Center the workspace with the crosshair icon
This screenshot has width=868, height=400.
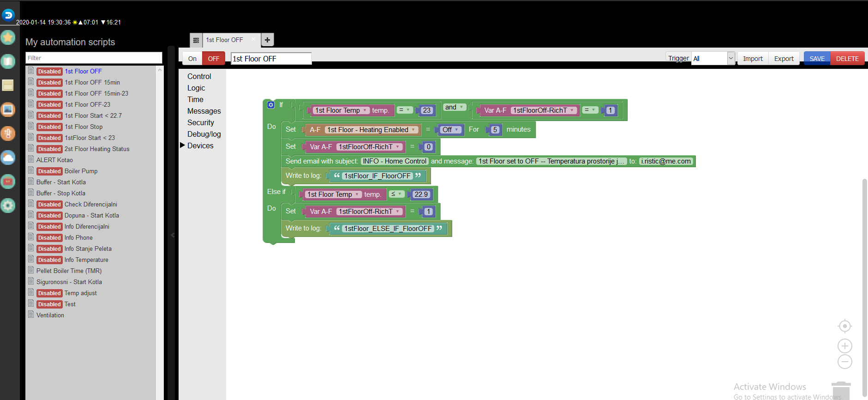point(844,326)
